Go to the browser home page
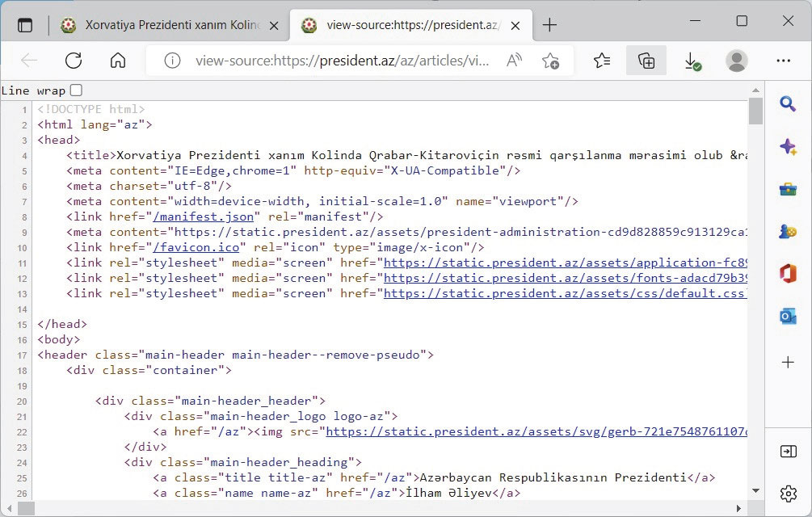Image resolution: width=812 pixels, height=517 pixels. 118,61
